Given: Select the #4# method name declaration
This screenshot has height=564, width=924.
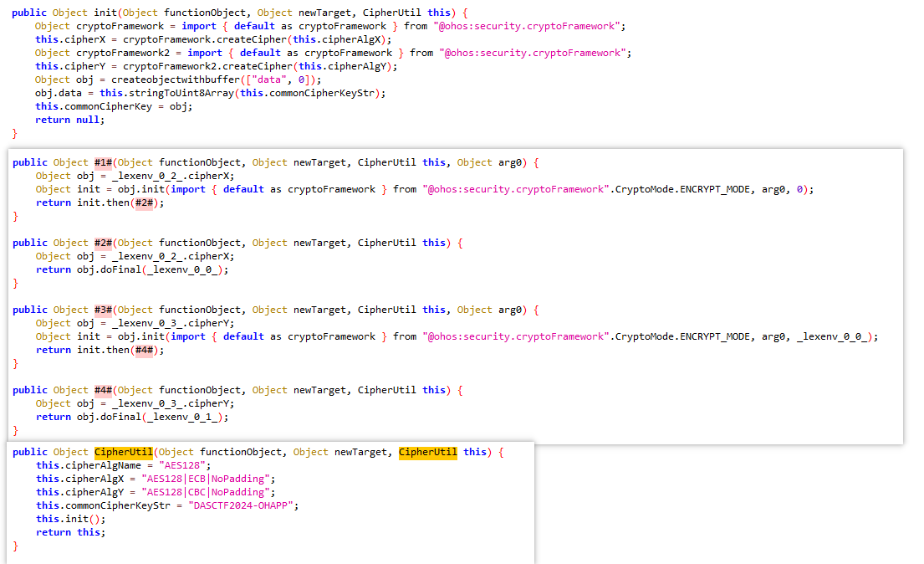Looking at the screenshot, I should click(103, 390).
